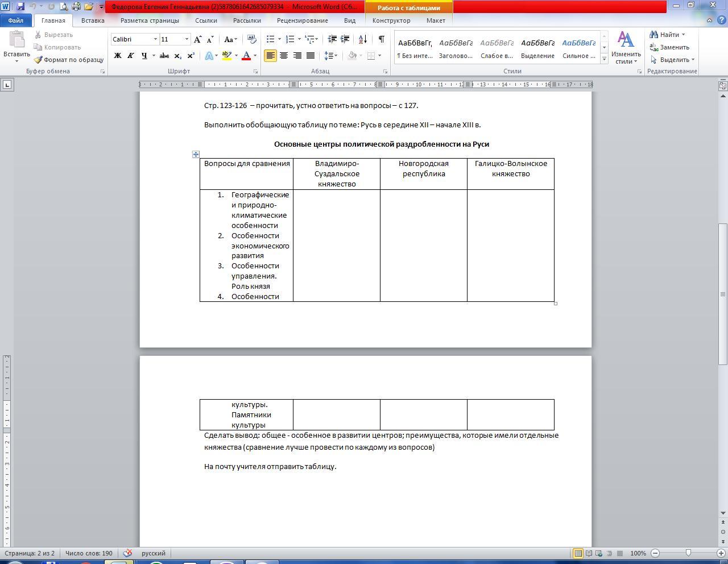Open the Файл tab
The image size is (728, 564).
(x=16, y=20)
